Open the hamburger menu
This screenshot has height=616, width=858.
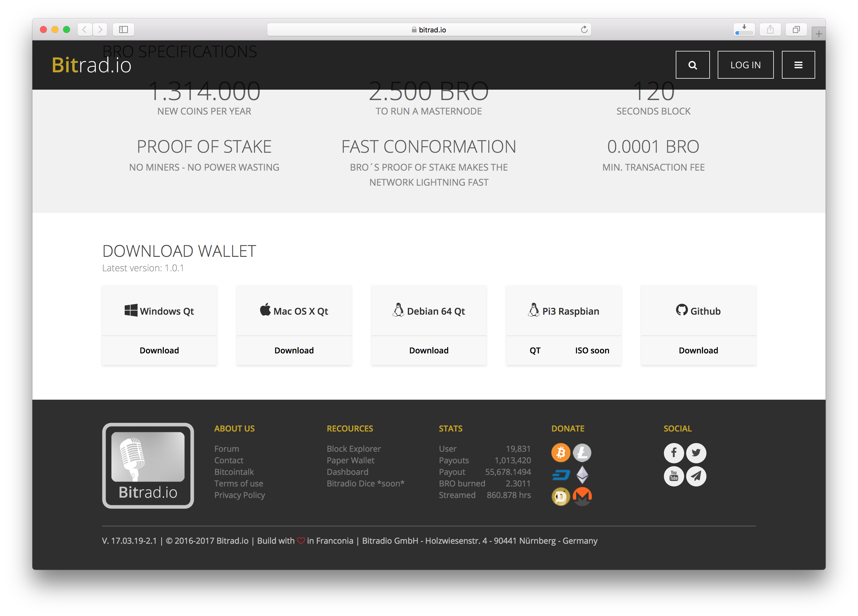pyautogui.click(x=798, y=64)
